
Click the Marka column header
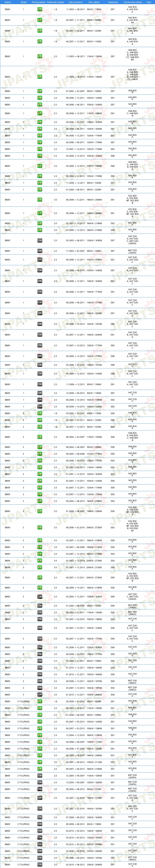tap(7, 2)
